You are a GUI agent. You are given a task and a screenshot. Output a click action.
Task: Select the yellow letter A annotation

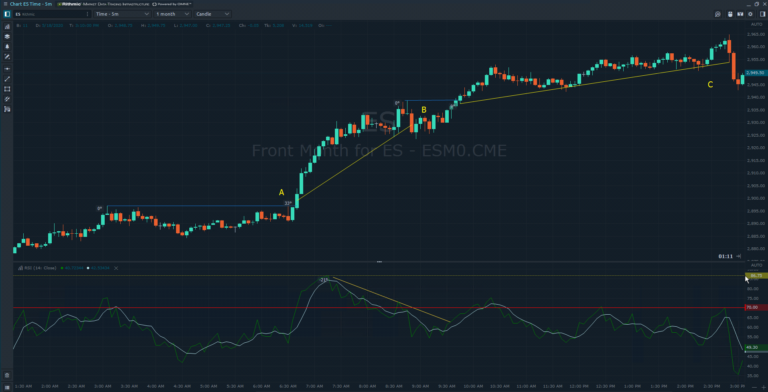coord(281,192)
